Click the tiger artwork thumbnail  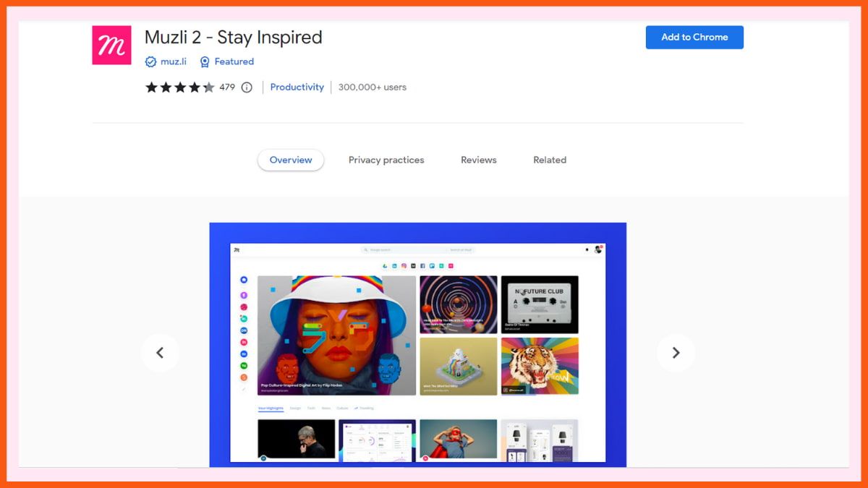(540, 366)
